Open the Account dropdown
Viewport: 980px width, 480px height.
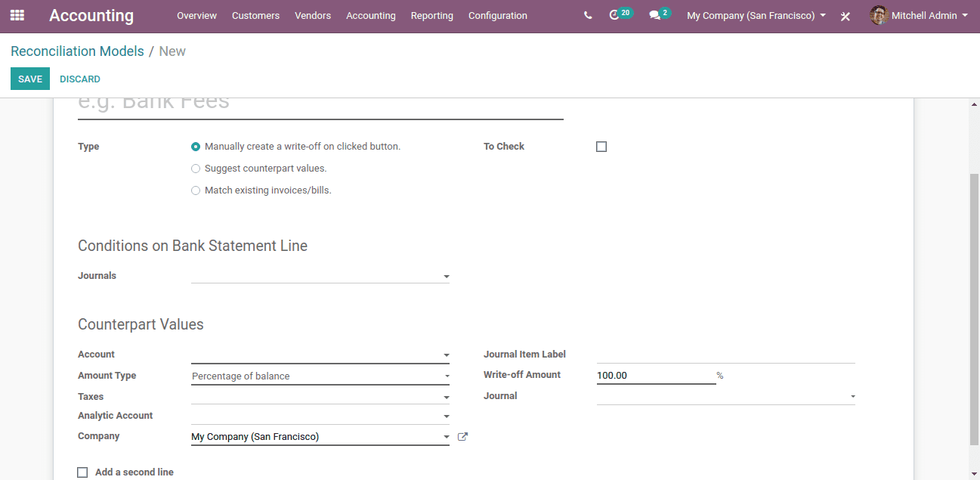click(320, 355)
